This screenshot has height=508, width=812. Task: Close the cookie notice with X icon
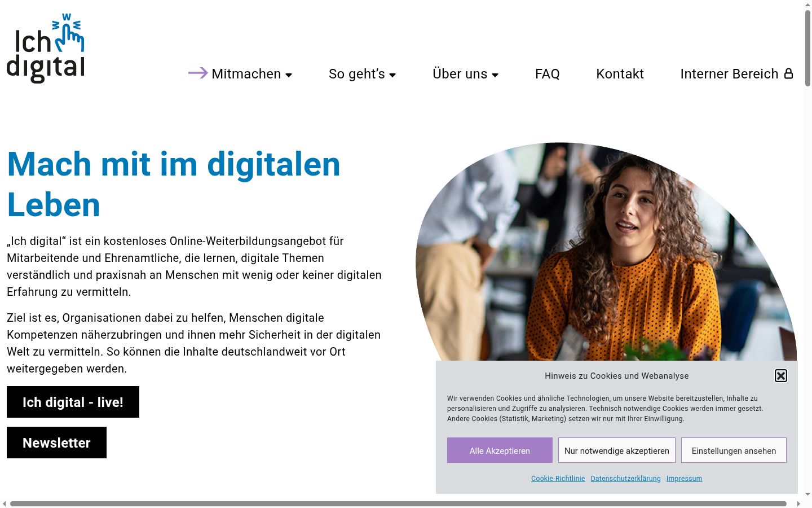tap(781, 376)
